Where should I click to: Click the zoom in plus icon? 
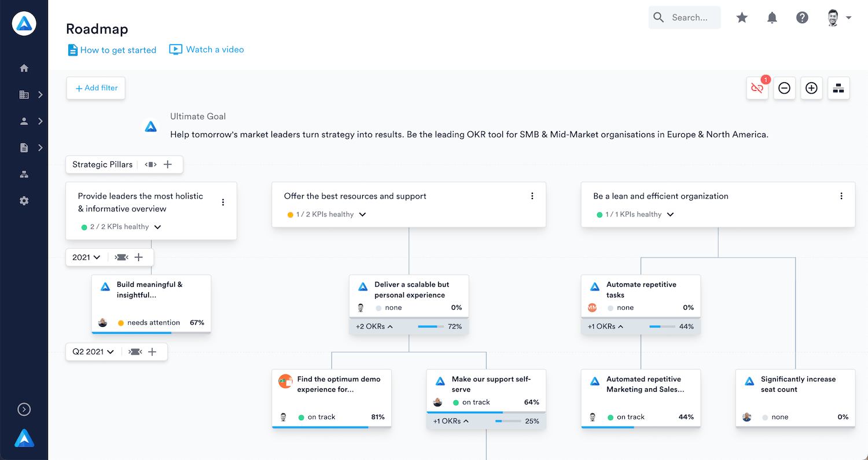click(811, 89)
